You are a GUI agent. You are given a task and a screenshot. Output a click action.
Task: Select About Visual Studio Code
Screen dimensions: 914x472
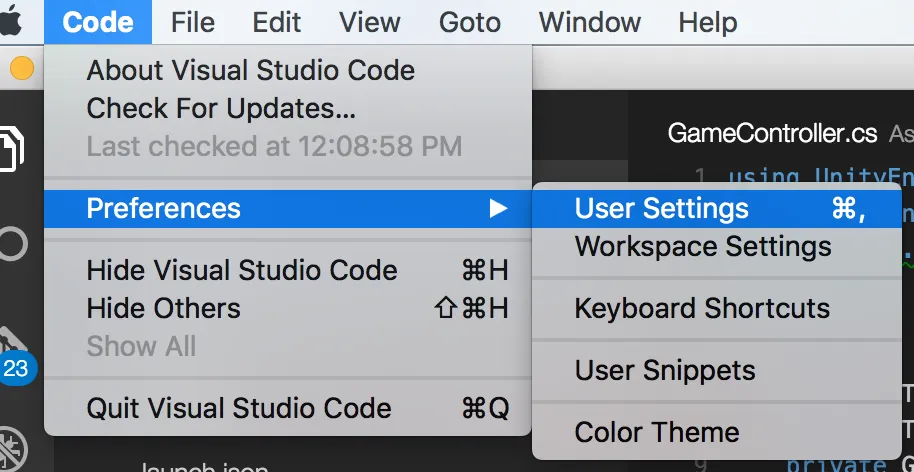tap(250, 70)
